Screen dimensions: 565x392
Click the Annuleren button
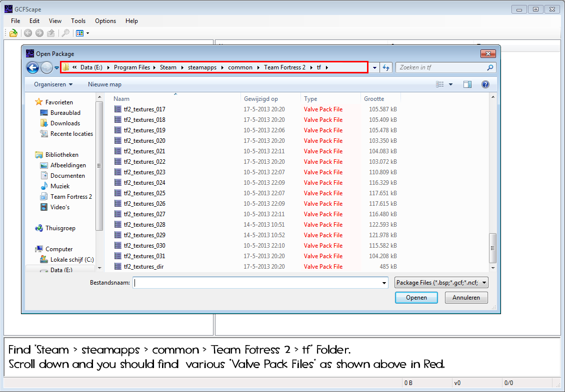[466, 298]
